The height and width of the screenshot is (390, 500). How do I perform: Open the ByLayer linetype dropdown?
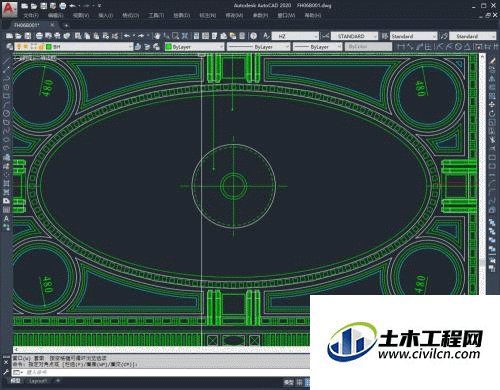(x=258, y=47)
